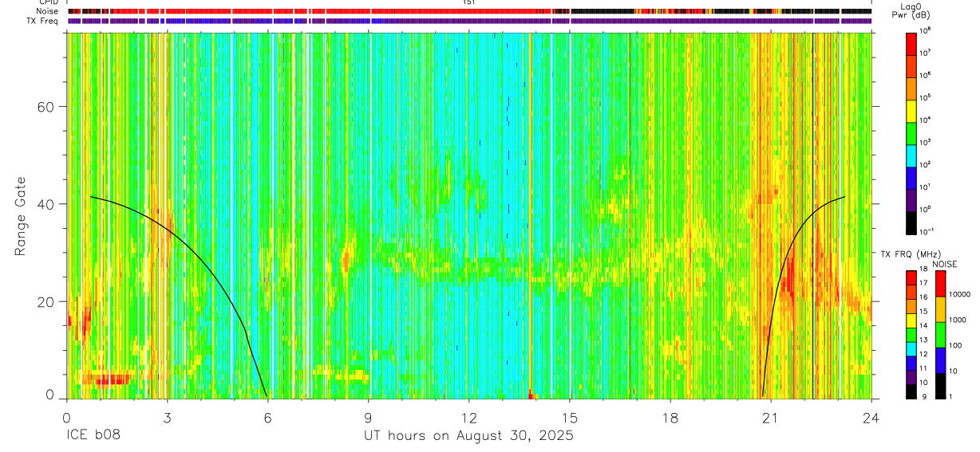Click the "NOISE" legend title

tap(945, 264)
